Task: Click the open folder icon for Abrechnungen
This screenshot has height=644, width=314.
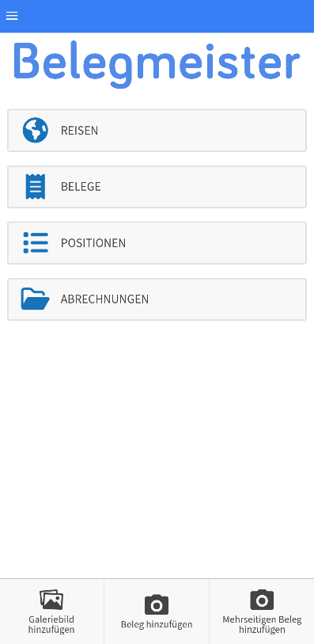Action: pyautogui.click(x=36, y=299)
